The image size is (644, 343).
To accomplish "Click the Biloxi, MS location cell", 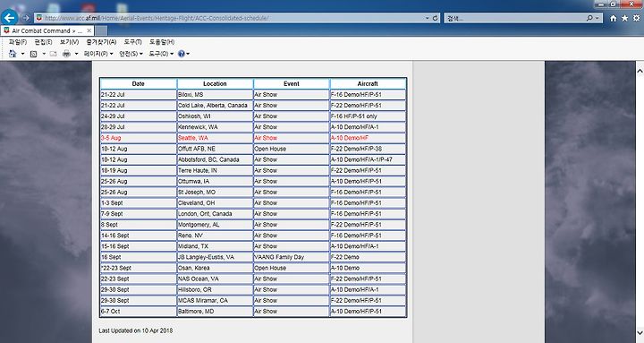I will (x=215, y=95).
